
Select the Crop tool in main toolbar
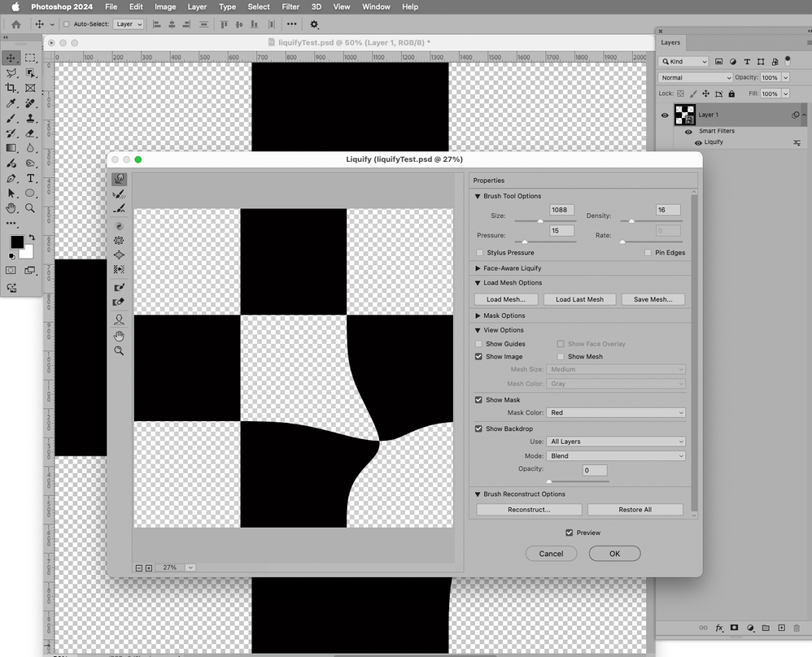coord(11,88)
